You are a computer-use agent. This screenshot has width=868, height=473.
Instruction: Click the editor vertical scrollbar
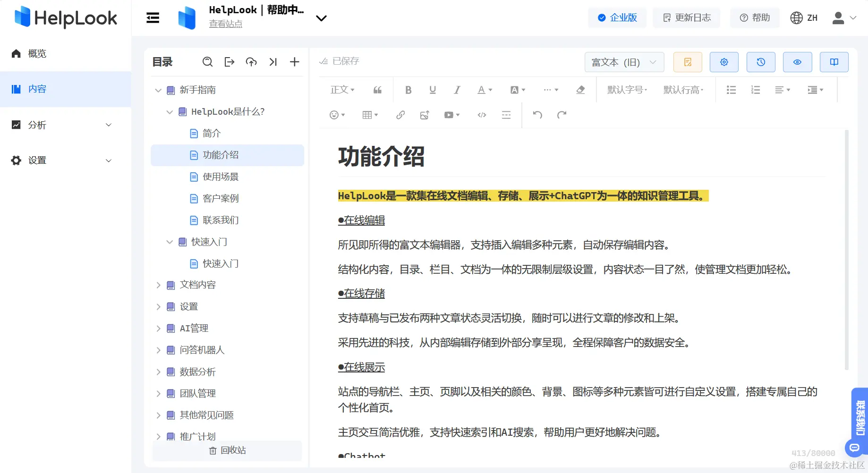click(x=847, y=250)
